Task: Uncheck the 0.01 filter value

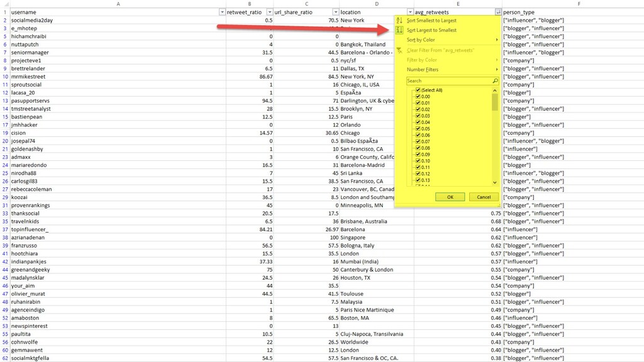Action: [x=418, y=103]
